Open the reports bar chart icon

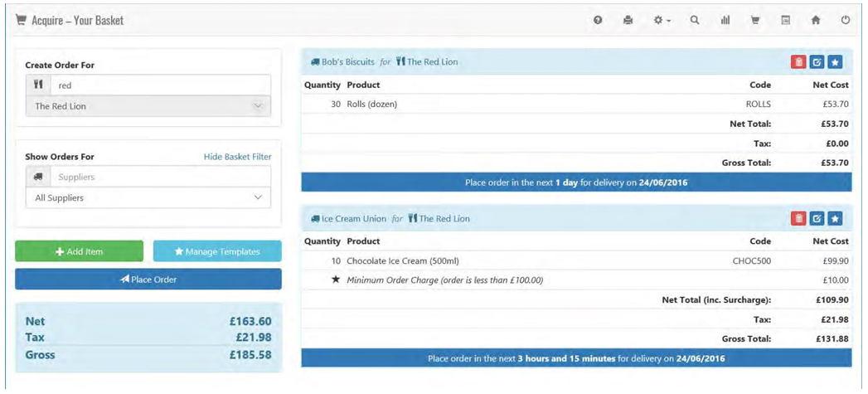point(725,21)
